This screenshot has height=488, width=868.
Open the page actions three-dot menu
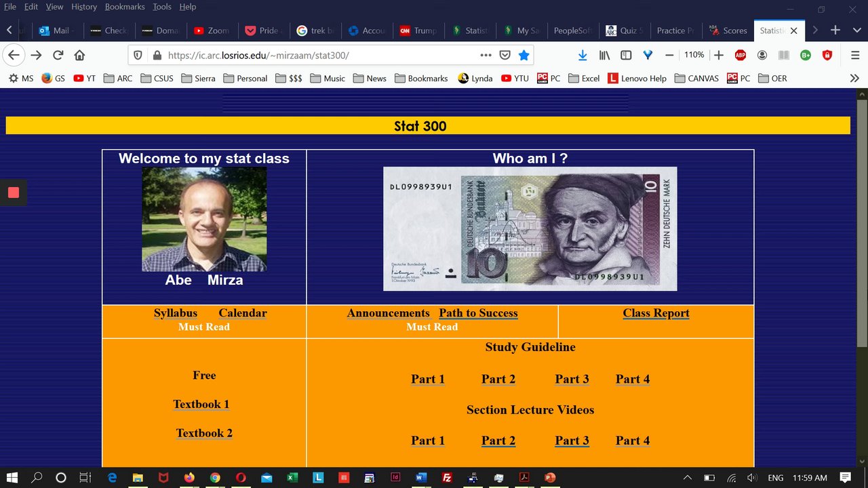tap(486, 55)
